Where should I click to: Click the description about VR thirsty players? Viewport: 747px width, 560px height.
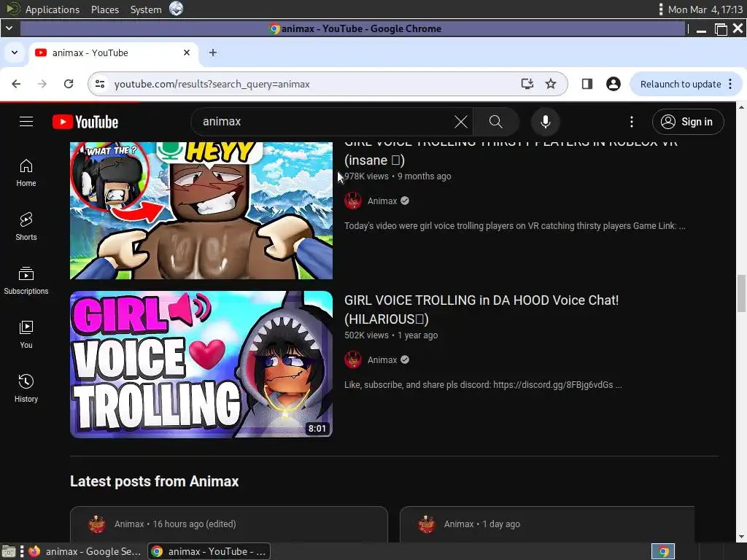click(x=515, y=226)
